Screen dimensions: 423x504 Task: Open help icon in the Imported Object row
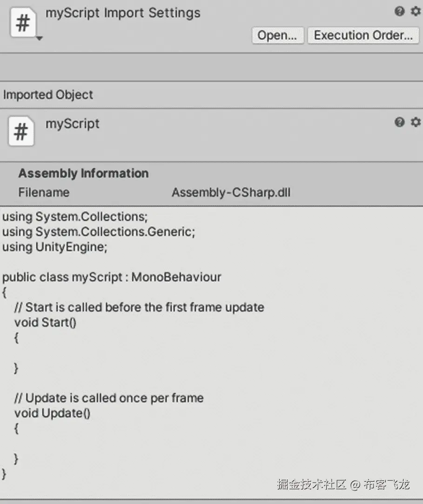click(399, 122)
